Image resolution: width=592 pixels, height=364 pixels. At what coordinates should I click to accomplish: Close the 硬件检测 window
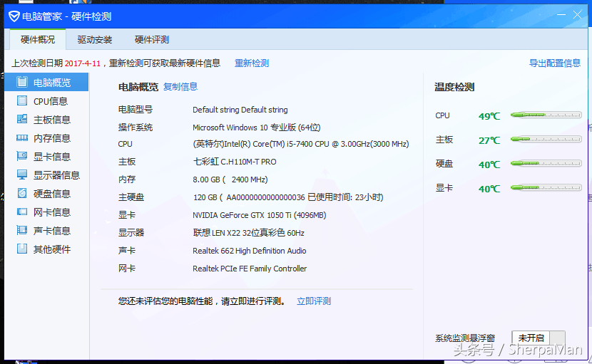click(577, 15)
